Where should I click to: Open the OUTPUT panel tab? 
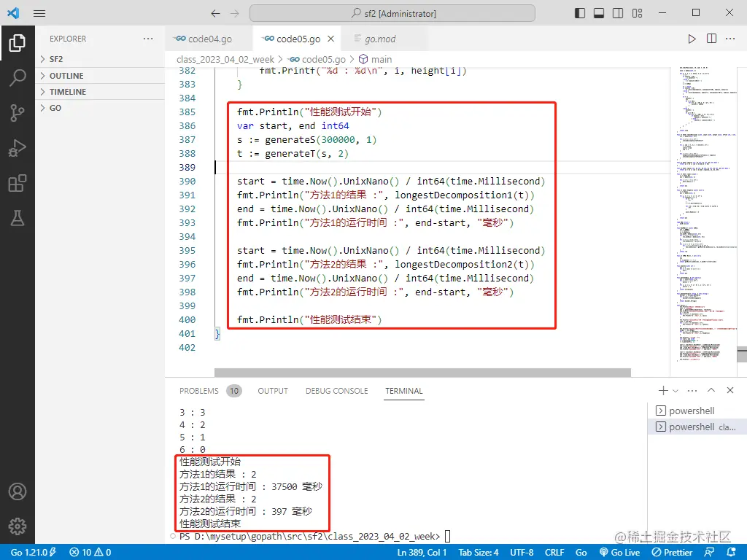[x=273, y=391]
